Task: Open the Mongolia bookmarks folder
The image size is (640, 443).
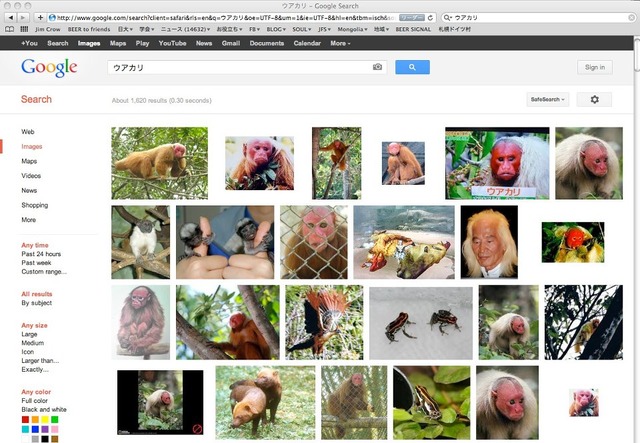Action: click(352, 29)
